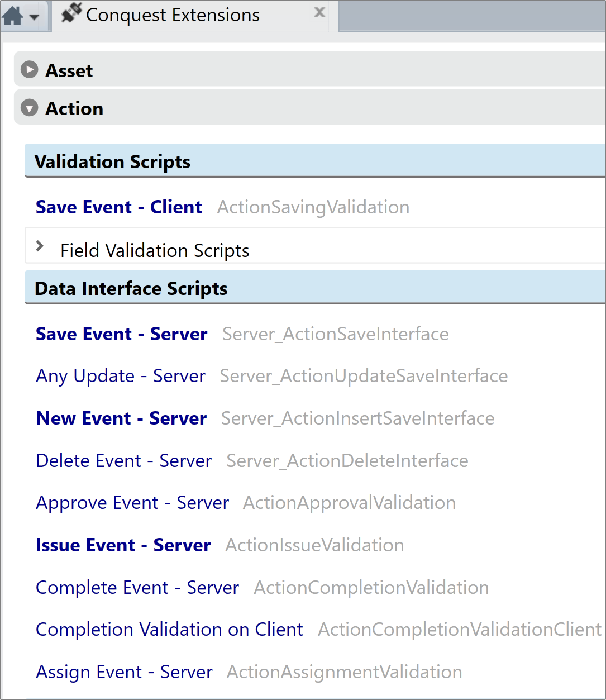Open Save Event - Server script

[122, 334]
